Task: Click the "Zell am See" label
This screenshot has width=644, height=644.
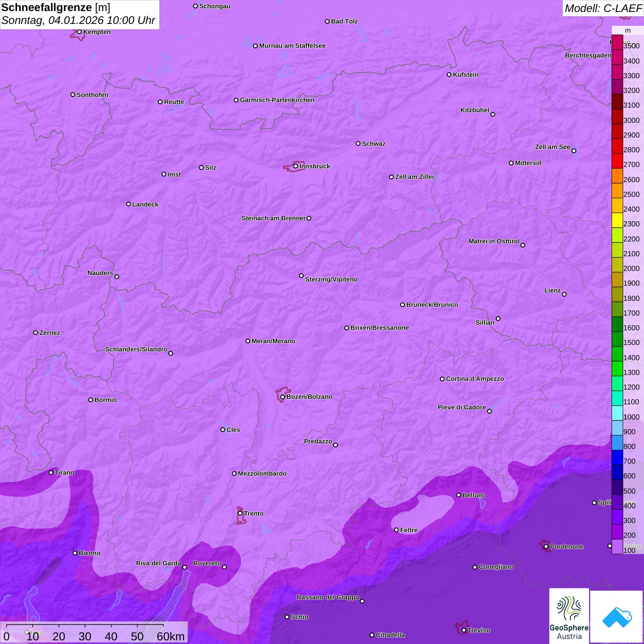Action: pyautogui.click(x=552, y=147)
